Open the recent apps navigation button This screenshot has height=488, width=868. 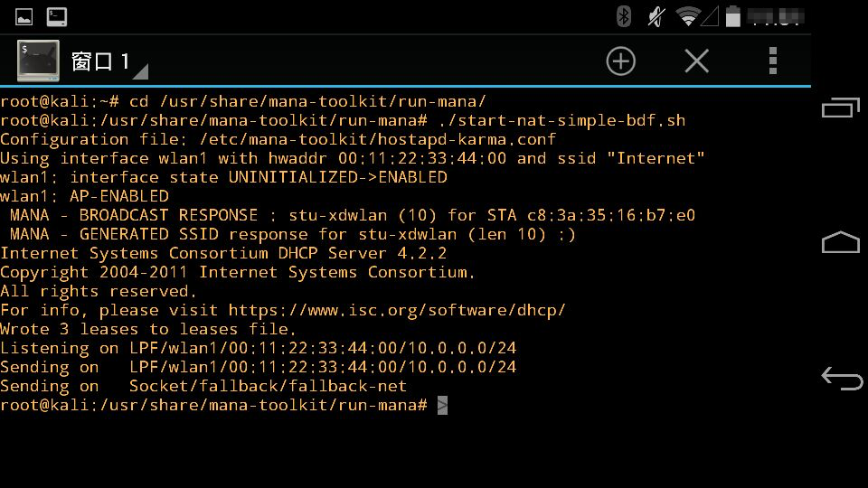coord(840,108)
